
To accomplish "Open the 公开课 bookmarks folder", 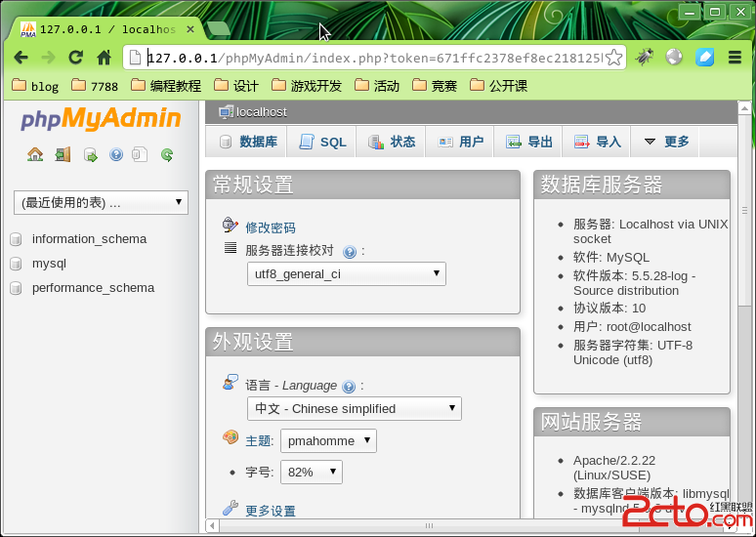I will [x=498, y=86].
